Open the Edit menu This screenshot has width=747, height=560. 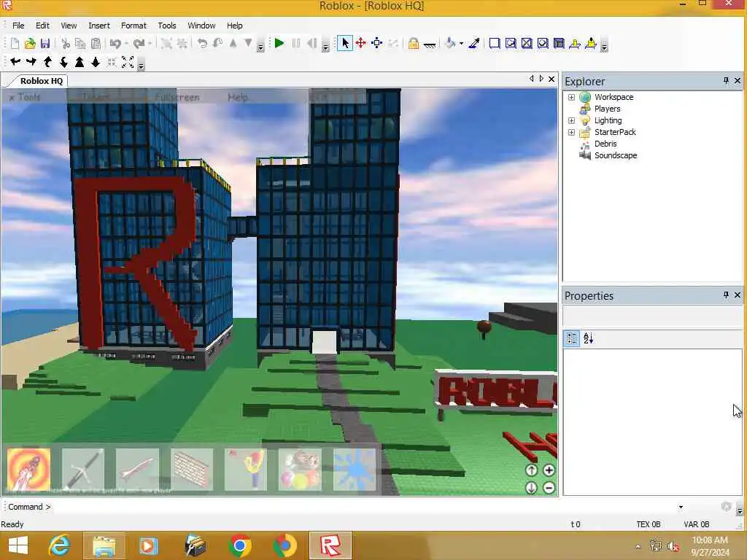coord(42,26)
